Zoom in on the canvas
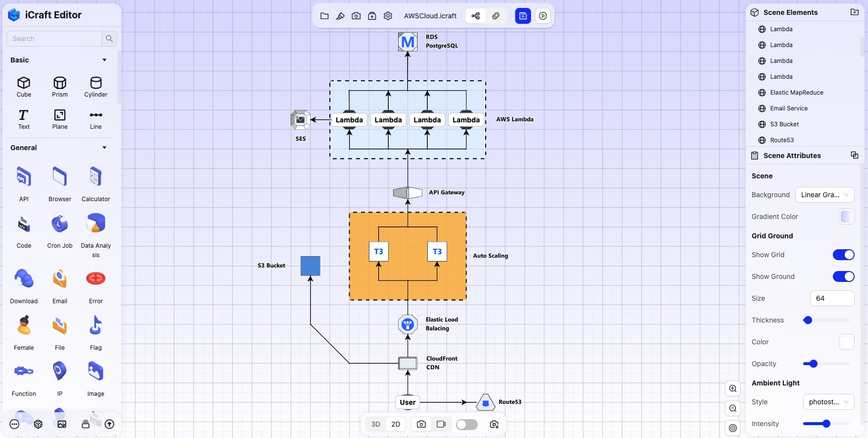Image resolution: width=868 pixels, height=438 pixels. click(x=733, y=388)
